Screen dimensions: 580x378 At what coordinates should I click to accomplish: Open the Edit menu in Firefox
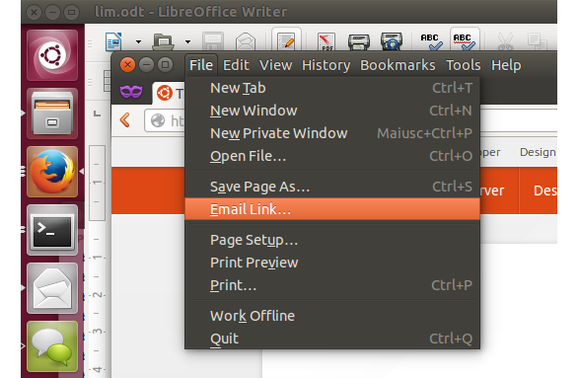[236, 65]
